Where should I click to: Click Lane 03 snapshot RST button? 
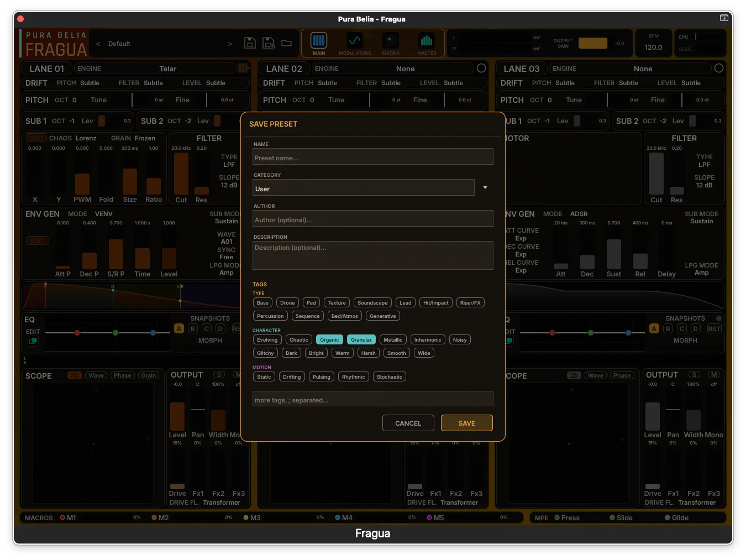(x=715, y=328)
